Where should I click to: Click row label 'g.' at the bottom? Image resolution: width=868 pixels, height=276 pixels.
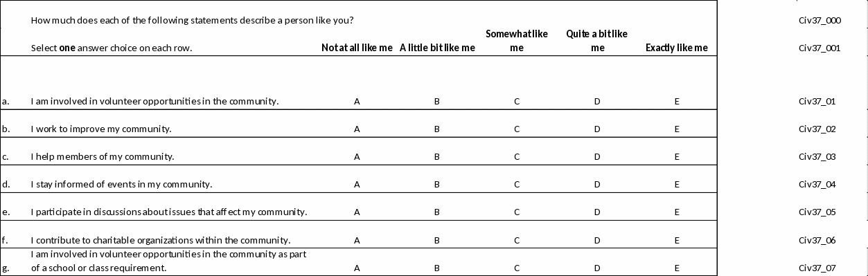point(6,268)
